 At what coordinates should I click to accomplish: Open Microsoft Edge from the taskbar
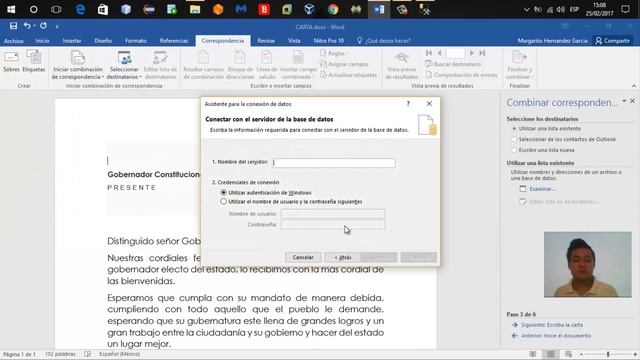[x=80, y=9]
